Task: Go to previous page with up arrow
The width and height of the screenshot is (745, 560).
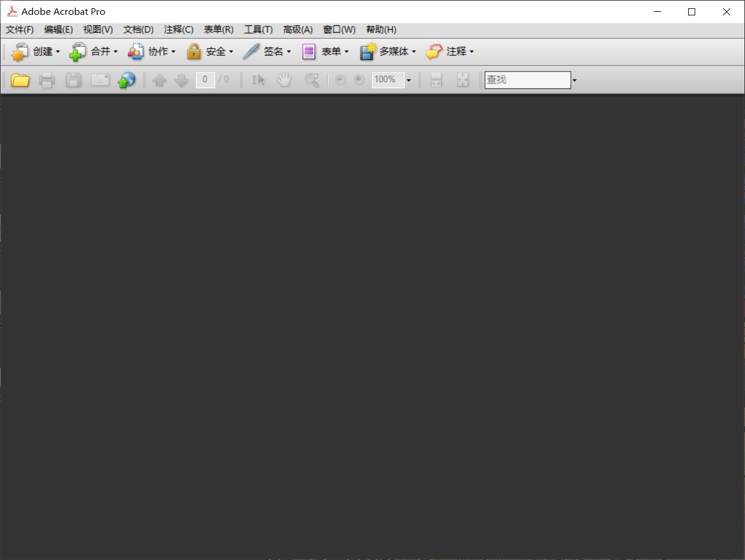Action: 160,80
